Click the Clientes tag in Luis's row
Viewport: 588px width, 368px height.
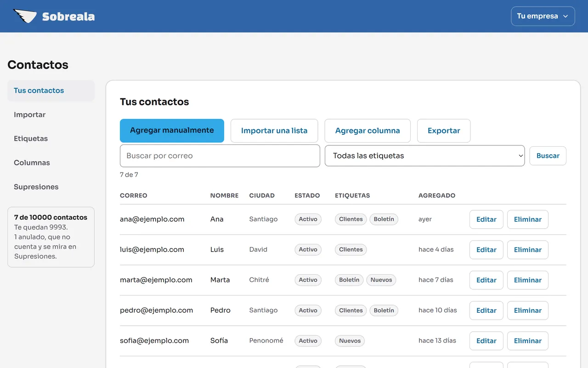point(351,249)
